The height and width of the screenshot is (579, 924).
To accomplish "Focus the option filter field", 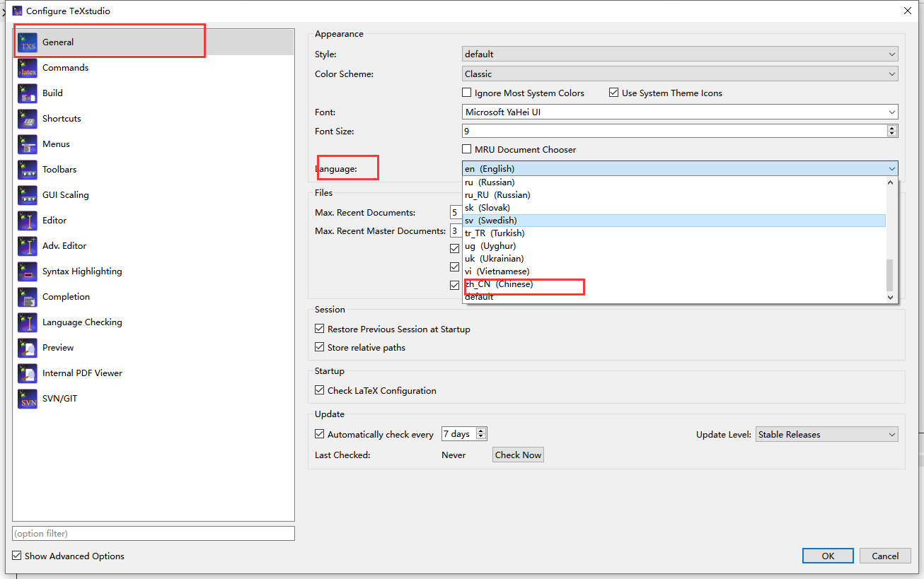I will click(x=154, y=533).
